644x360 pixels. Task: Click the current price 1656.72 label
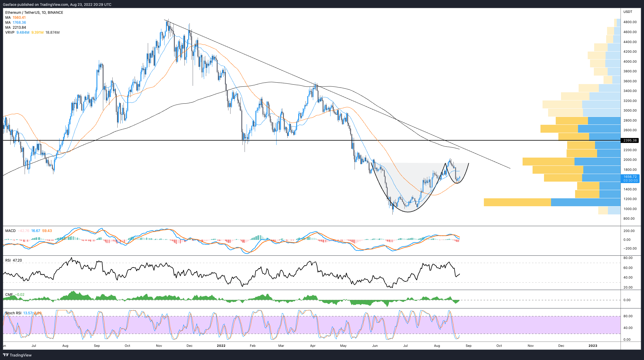[630, 177]
